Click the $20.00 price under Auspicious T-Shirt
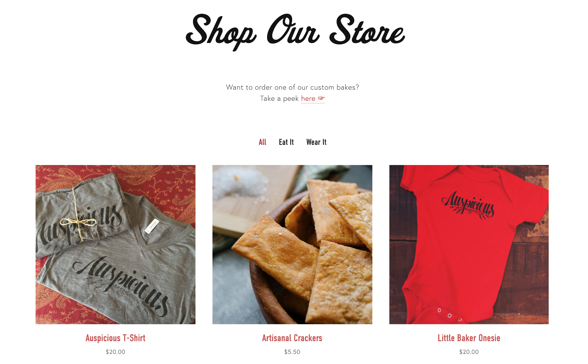 (116, 352)
